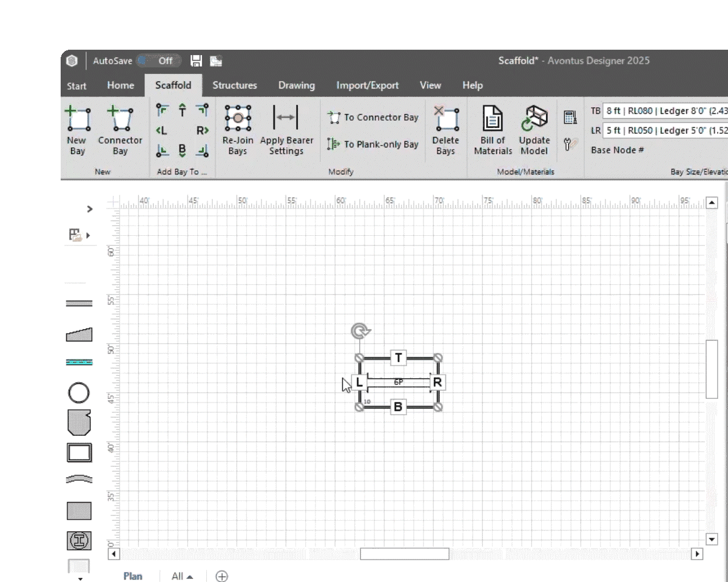This screenshot has width=728, height=582.
Task: Open the LR ledger size dropdown
Action: coord(664,130)
